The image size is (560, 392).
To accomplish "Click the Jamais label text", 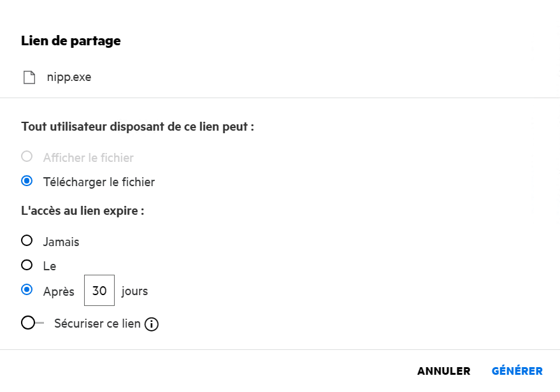I will (61, 242).
